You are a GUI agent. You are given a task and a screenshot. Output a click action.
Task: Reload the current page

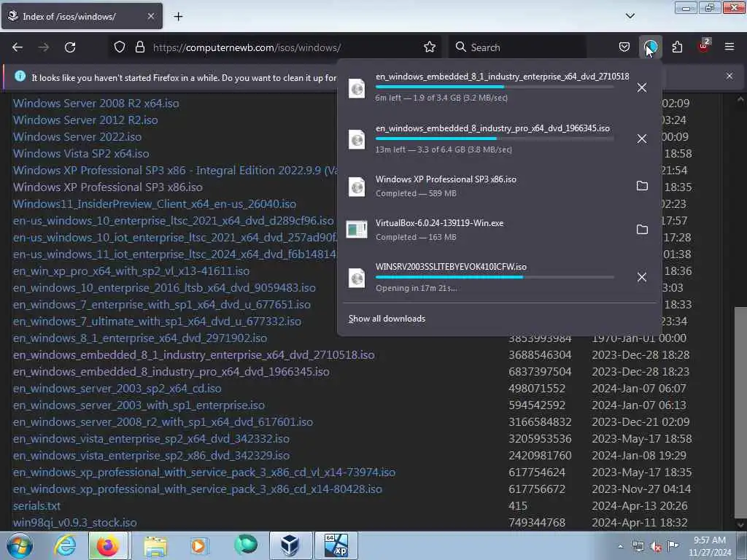[x=70, y=47]
